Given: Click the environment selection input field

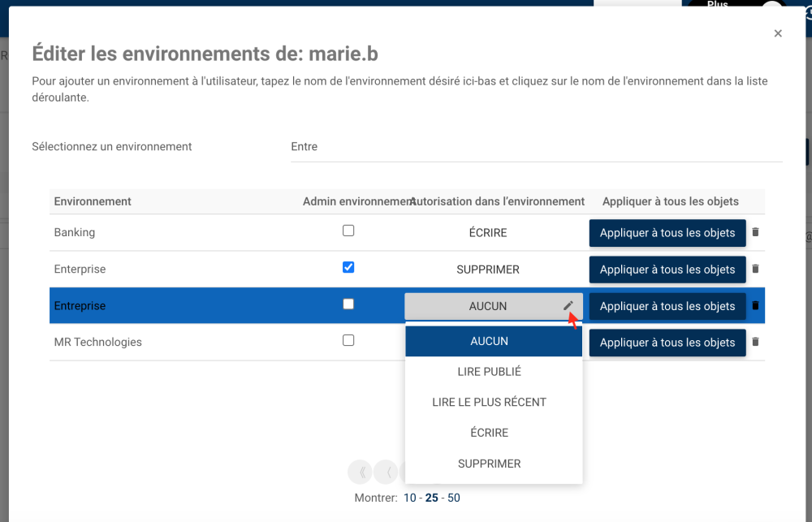Looking at the screenshot, I should [x=536, y=147].
